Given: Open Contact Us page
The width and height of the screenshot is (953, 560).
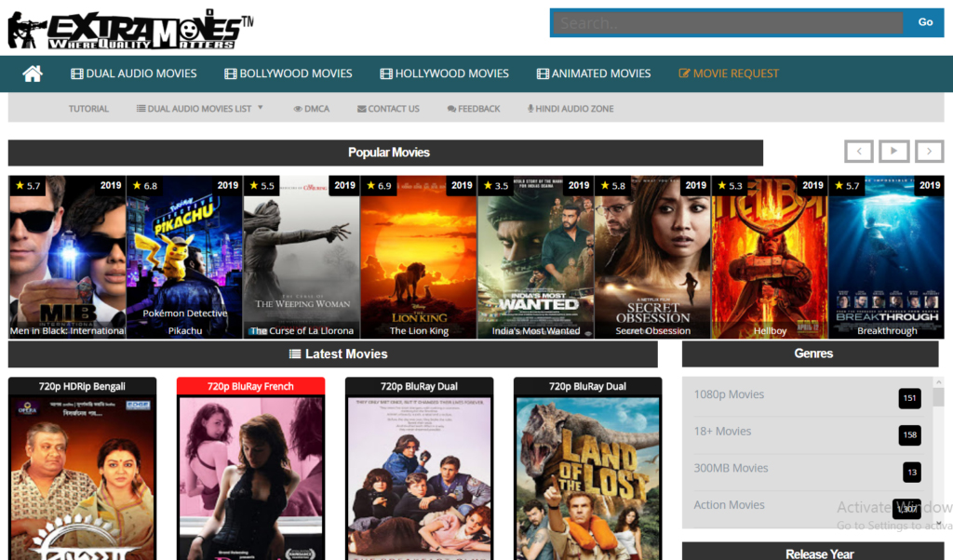Looking at the screenshot, I should pos(388,109).
